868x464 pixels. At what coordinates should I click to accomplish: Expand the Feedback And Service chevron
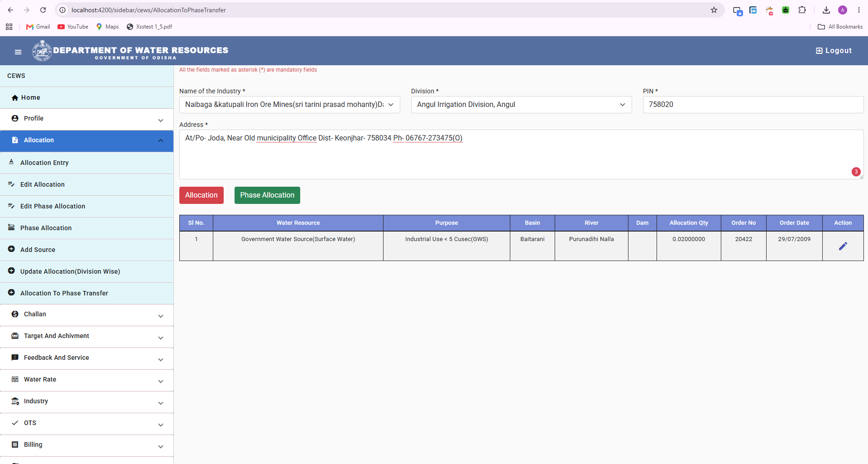tap(161, 359)
